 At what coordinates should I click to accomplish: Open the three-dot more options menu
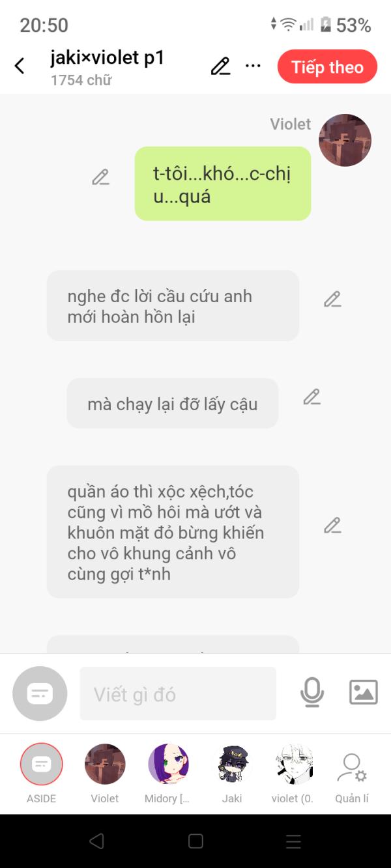[253, 66]
